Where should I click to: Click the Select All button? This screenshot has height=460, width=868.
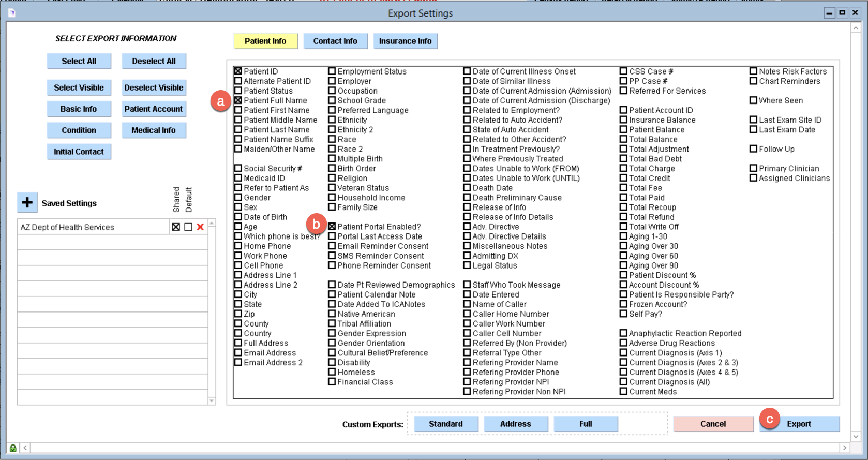tap(79, 61)
